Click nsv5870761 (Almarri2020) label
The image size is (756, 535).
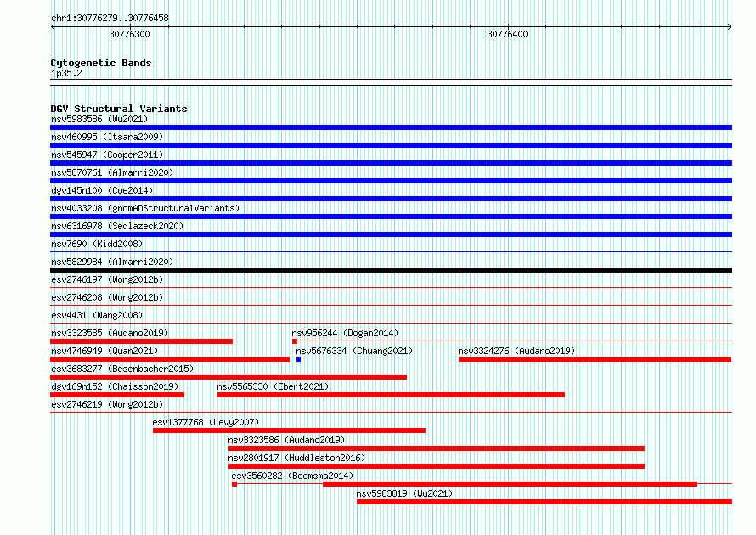coord(112,172)
